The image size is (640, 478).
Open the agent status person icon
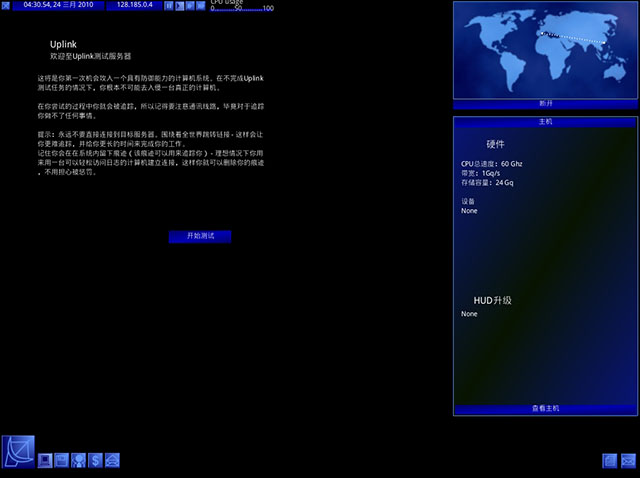pyautogui.click(x=78, y=460)
